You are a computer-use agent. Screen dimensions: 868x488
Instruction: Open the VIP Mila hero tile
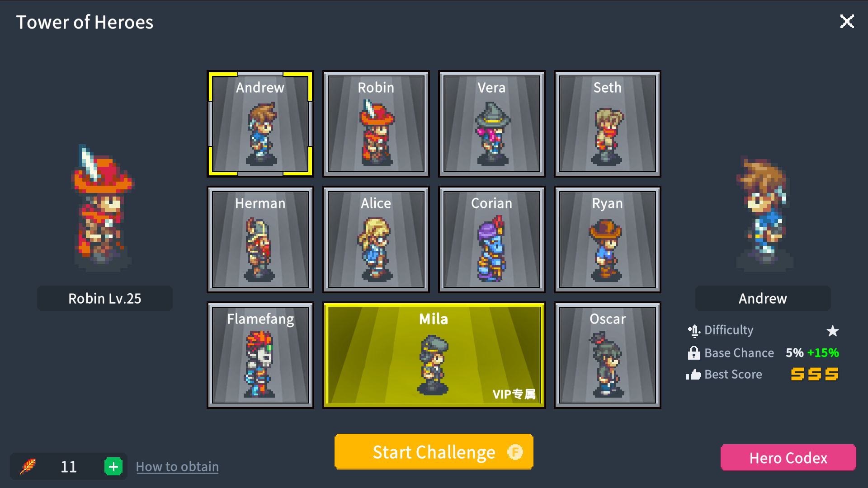coord(434,355)
